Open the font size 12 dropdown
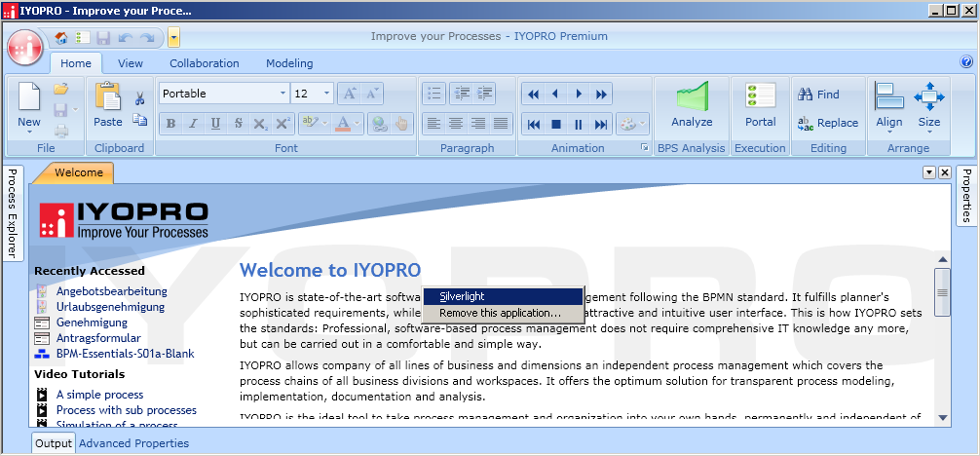This screenshot has height=456, width=980. [327, 94]
